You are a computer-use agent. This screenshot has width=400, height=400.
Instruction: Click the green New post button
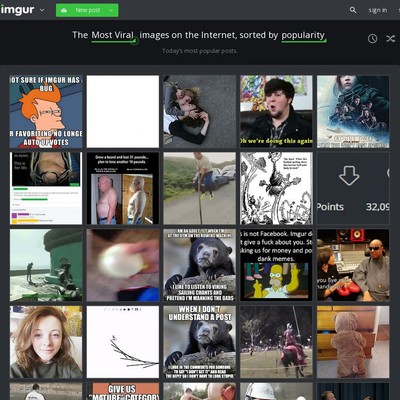click(87, 10)
